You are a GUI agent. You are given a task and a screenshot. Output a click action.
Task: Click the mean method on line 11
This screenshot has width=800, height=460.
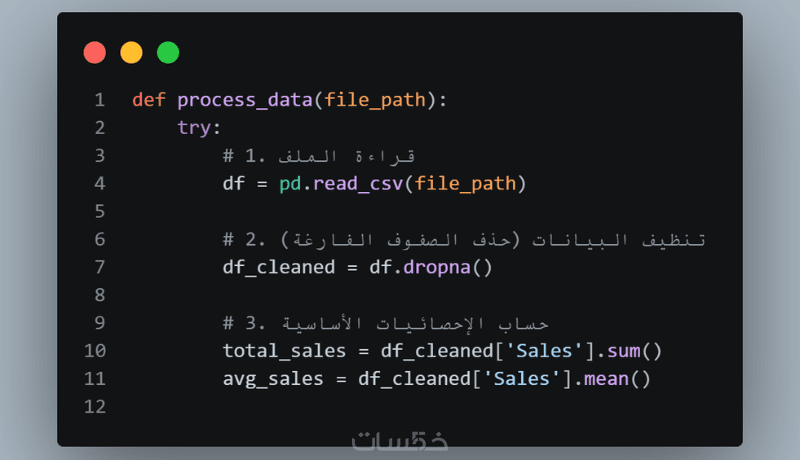[x=606, y=379]
